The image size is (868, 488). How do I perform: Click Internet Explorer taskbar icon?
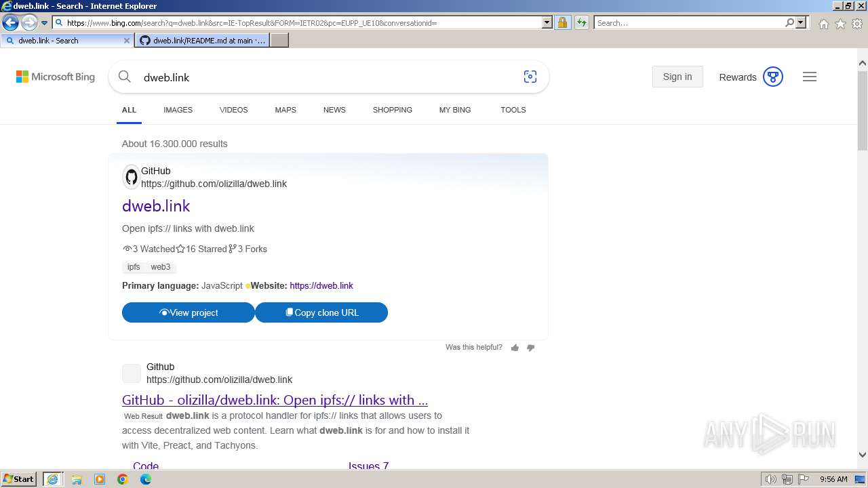52,479
